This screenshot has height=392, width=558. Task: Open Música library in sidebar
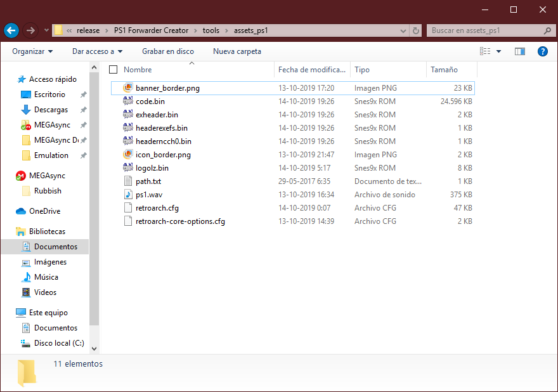point(46,277)
